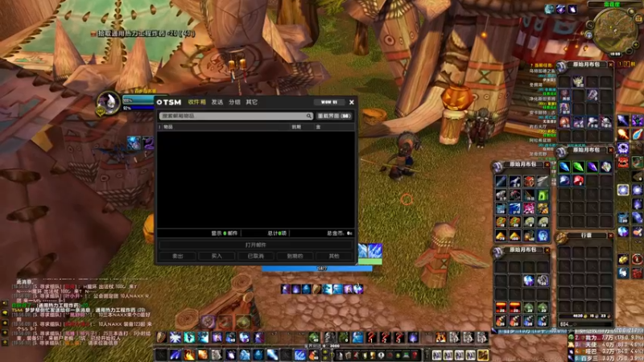This screenshot has width=644, height=362.
Task: Click the 卖出 mail filter button
Action: coord(177,256)
